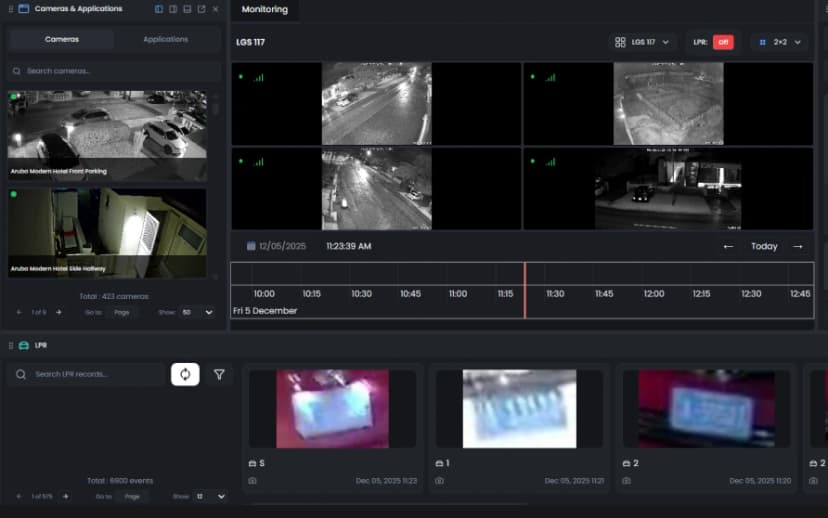
Task: Click camera icon on the 11:23 LPR card
Action: (252, 481)
